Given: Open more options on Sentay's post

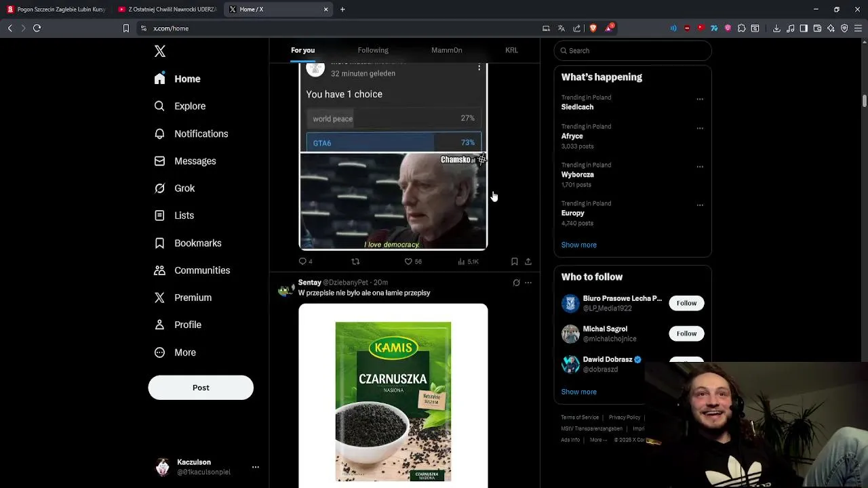Looking at the screenshot, I should point(528,283).
